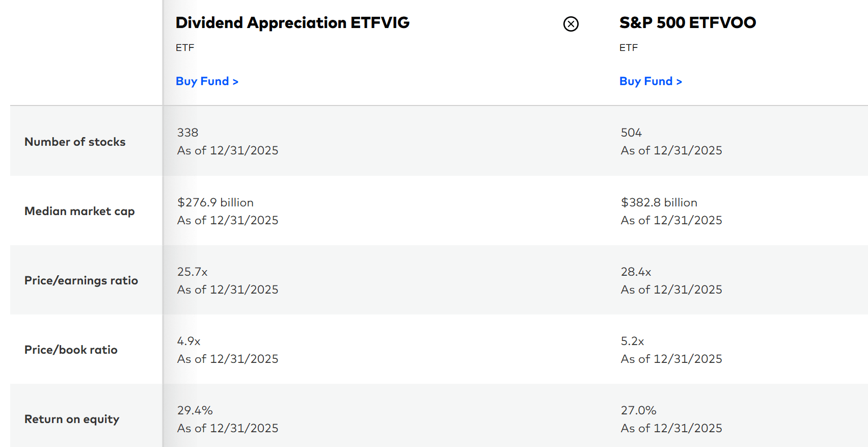Select the Price/earnings ratio row label
Screen dimensions: 868x447
[x=81, y=280]
